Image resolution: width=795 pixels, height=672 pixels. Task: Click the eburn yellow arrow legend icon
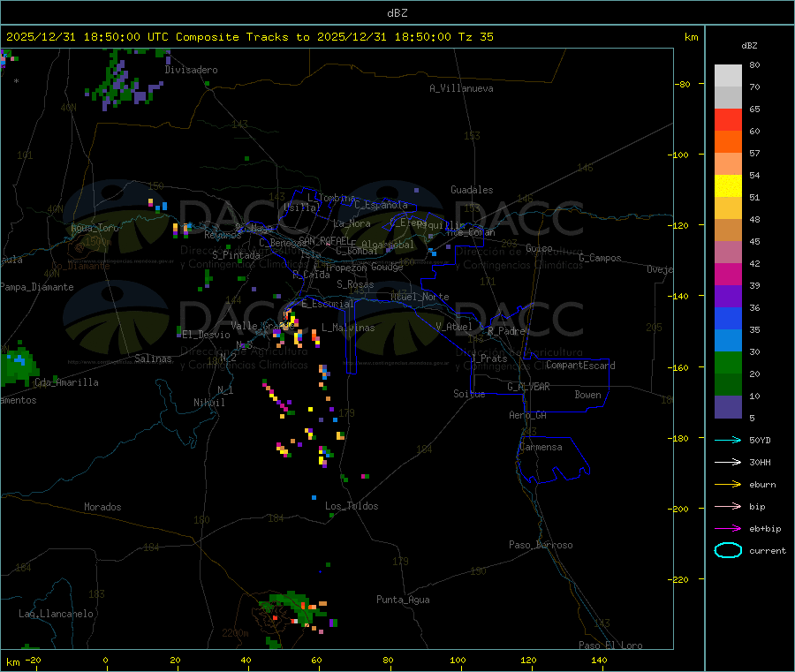pyautogui.click(x=728, y=485)
